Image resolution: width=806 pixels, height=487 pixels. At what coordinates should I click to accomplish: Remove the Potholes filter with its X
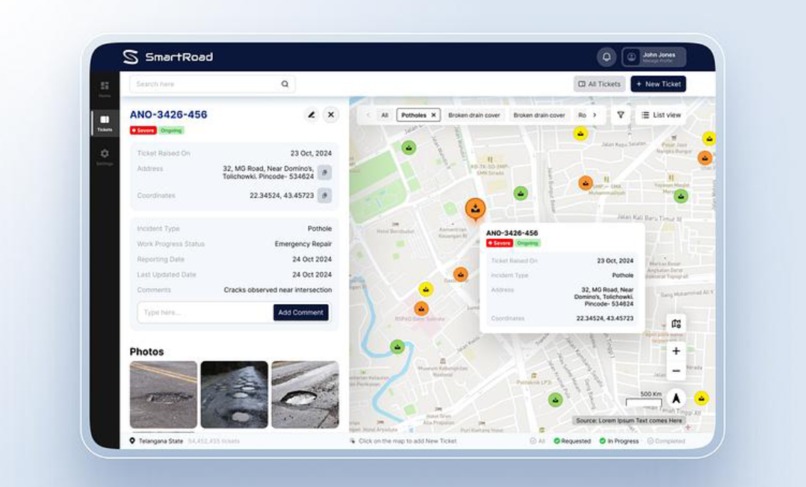433,115
